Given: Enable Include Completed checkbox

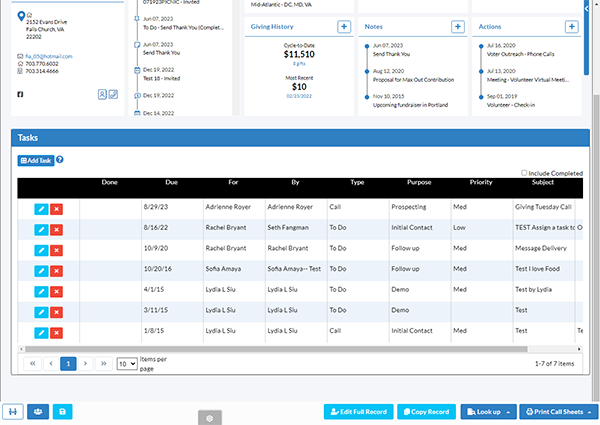Looking at the screenshot, I should pos(524,173).
